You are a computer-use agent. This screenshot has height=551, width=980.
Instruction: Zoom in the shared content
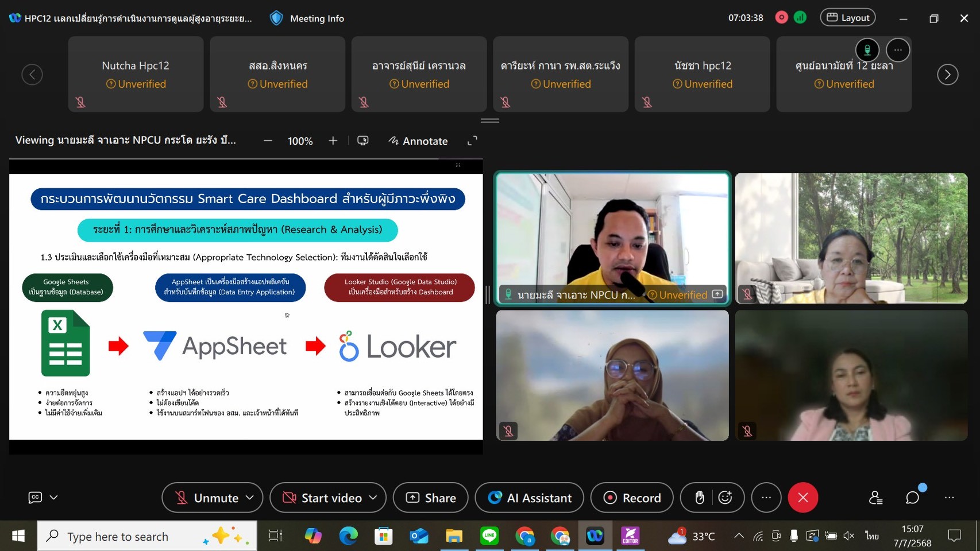click(333, 141)
